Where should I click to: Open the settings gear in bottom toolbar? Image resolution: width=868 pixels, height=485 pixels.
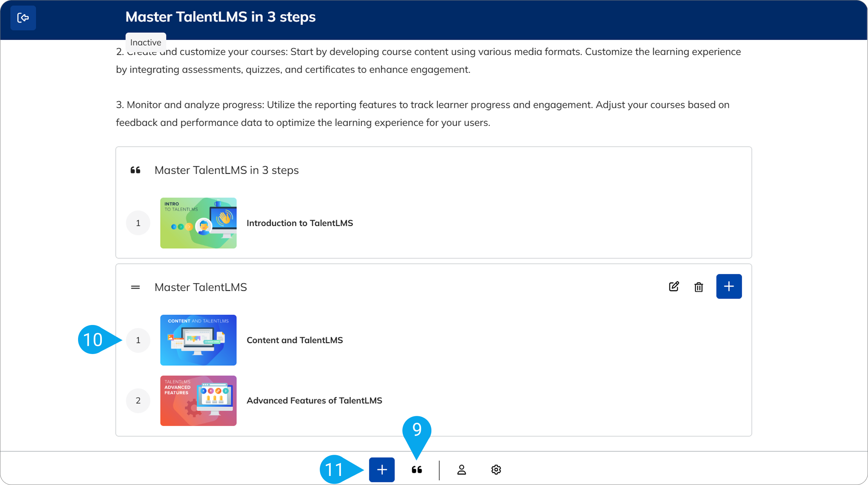click(496, 470)
